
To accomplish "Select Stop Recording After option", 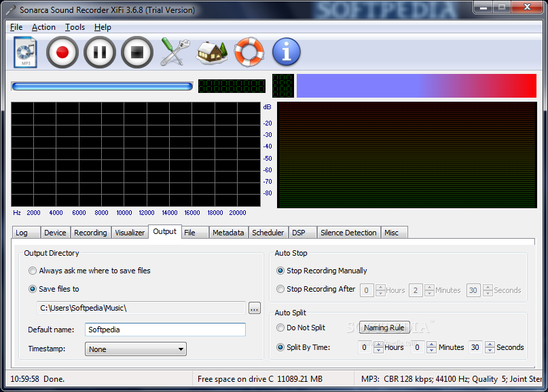I will click(x=316, y=289).
